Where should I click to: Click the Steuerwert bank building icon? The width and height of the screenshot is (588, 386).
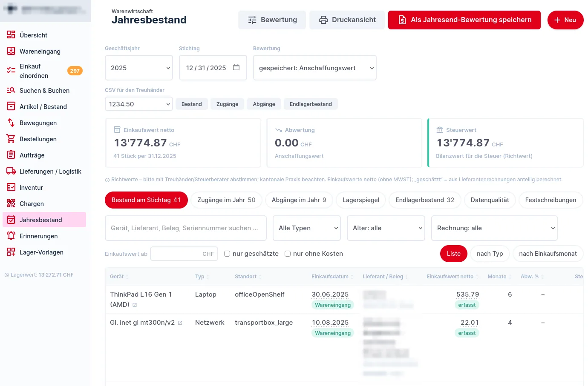click(x=440, y=130)
